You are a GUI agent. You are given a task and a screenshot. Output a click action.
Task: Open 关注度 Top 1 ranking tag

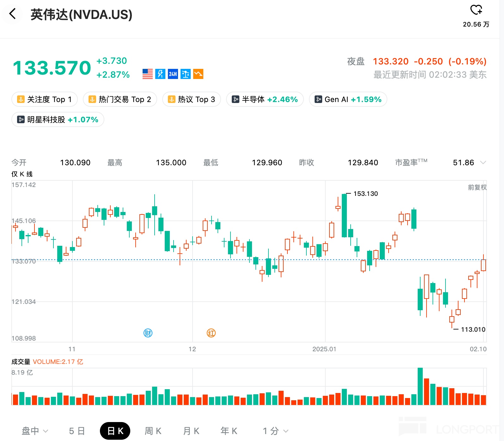[44, 100]
